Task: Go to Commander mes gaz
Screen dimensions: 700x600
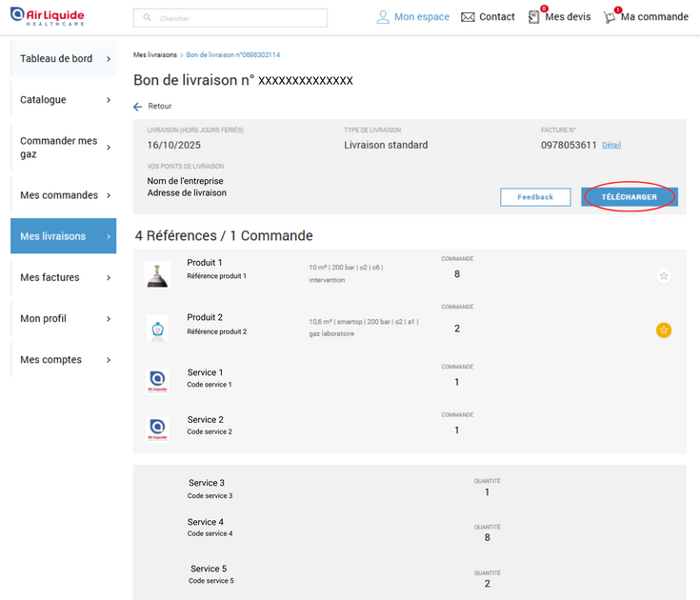Action: click(x=64, y=148)
